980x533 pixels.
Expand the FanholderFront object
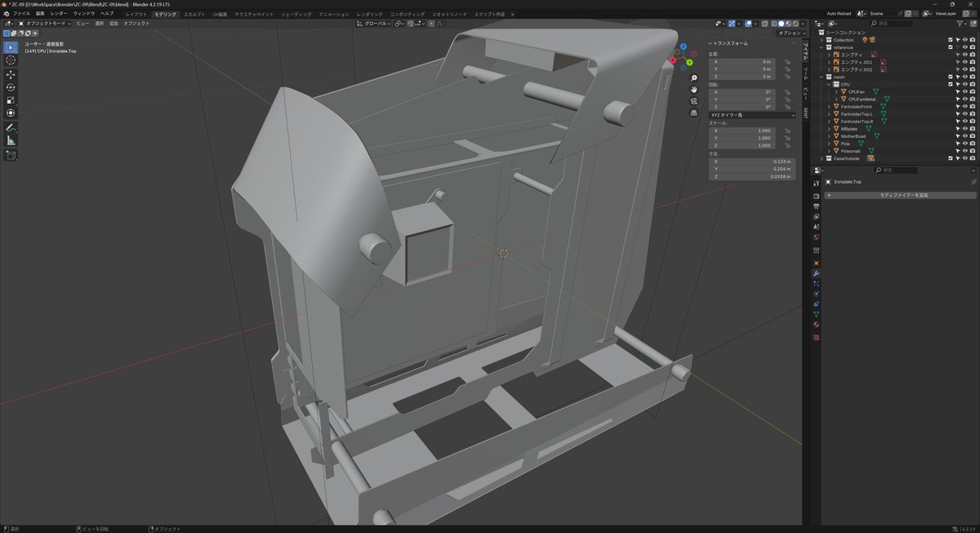point(829,107)
